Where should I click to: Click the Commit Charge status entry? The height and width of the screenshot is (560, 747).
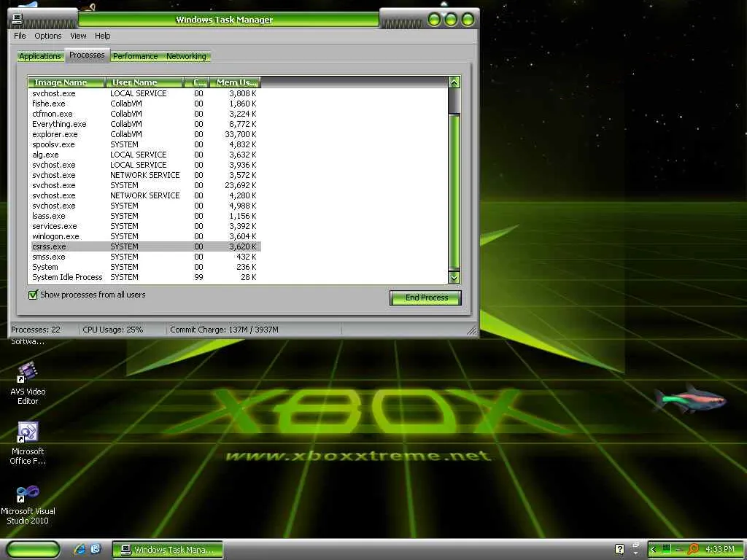[x=224, y=330]
